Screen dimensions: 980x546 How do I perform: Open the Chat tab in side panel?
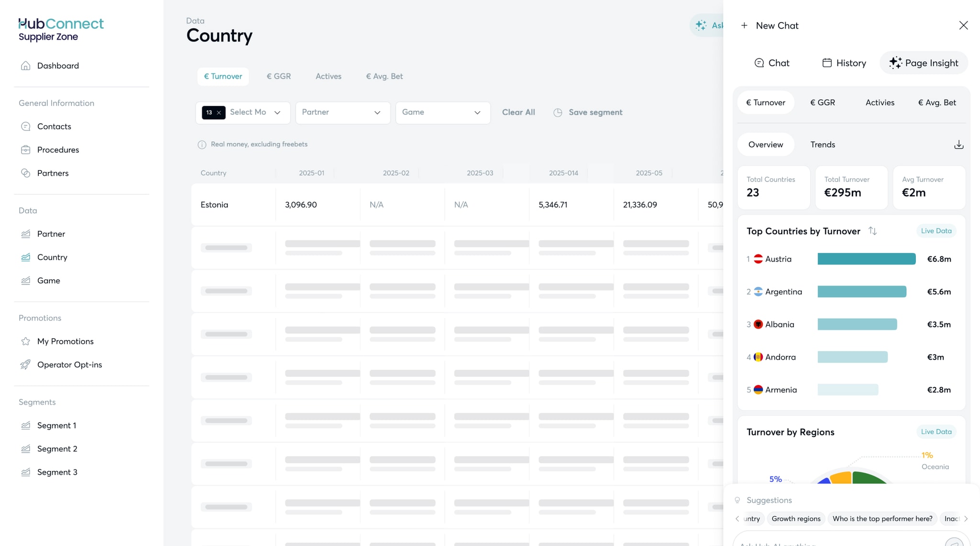pyautogui.click(x=771, y=63)
